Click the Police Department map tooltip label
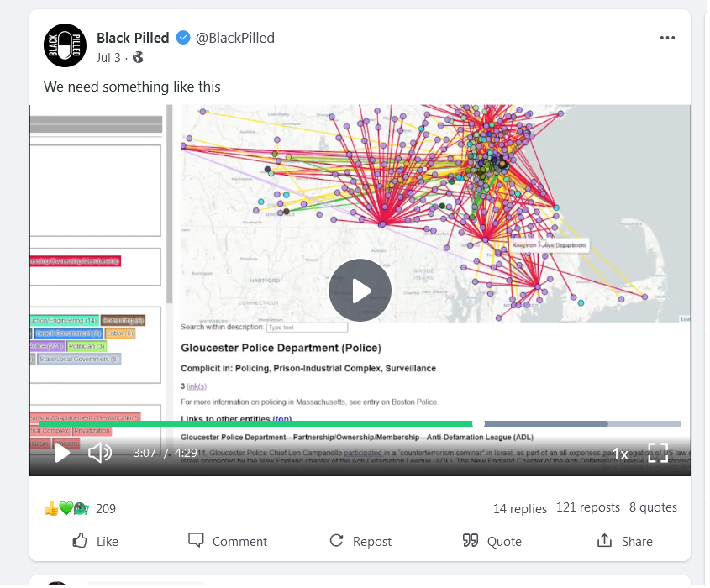This screenshot has height=588, width=710. (550, 245)
